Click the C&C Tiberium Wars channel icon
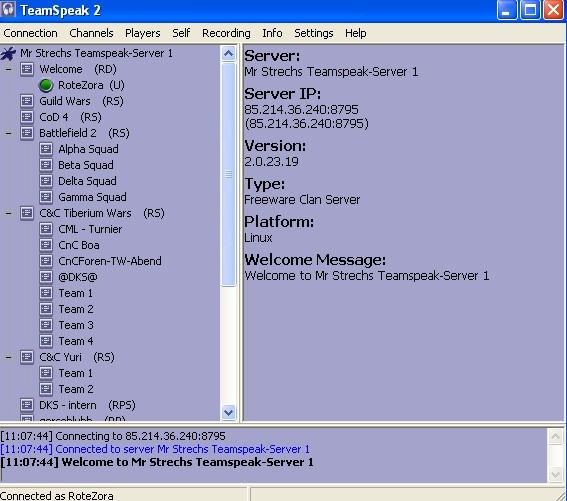567x501 pixels. coord(27,213)
